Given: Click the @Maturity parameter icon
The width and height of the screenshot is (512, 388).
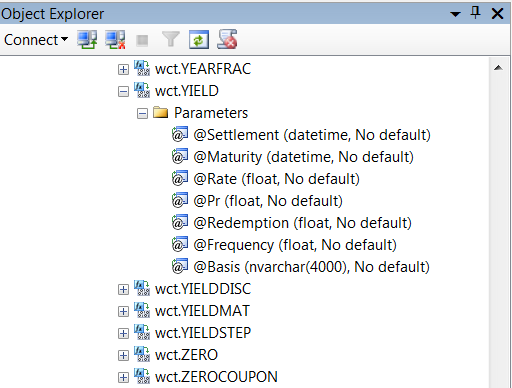Looking at the screenshot, I should tap(180, 156).
